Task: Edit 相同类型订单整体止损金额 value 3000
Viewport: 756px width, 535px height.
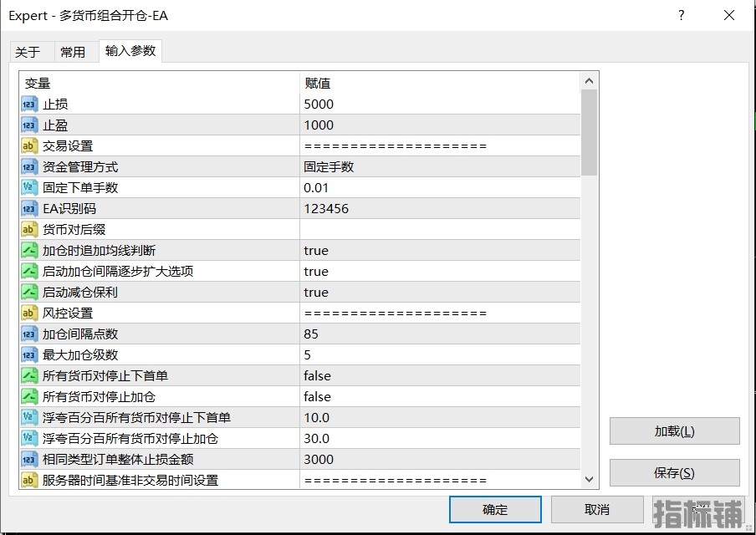Action: click(x=440, y=459)
